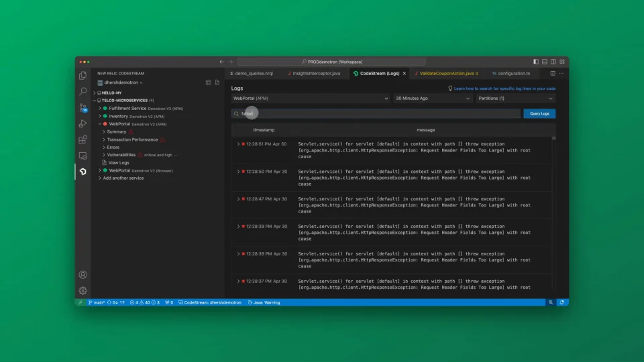Click the Query Logs button
Screen dimensions: 644x362
coord(539,114)
